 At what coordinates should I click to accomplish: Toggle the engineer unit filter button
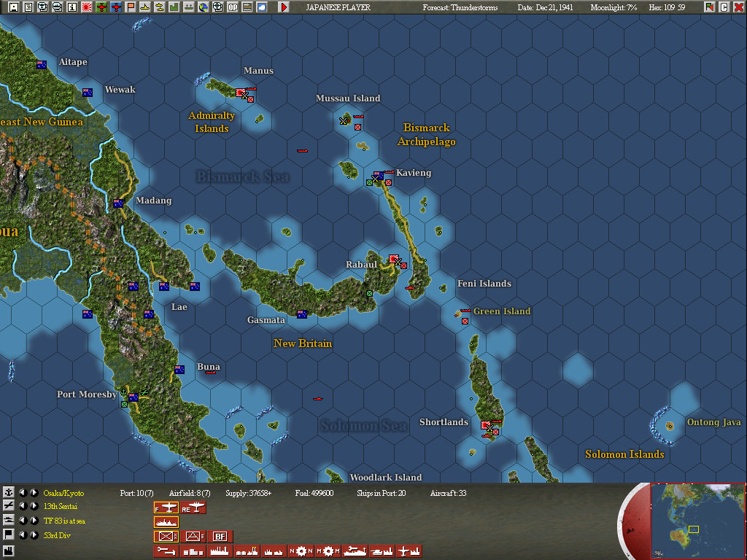(x=193, y=537)
